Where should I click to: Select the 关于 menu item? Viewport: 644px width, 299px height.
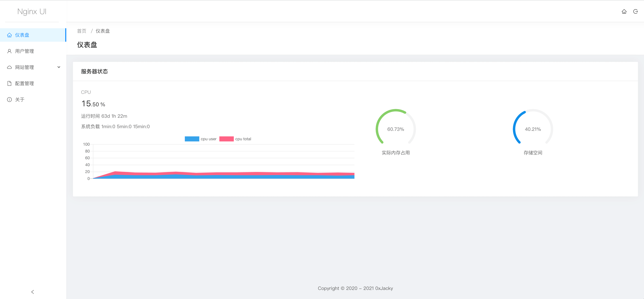click(20, 100)
